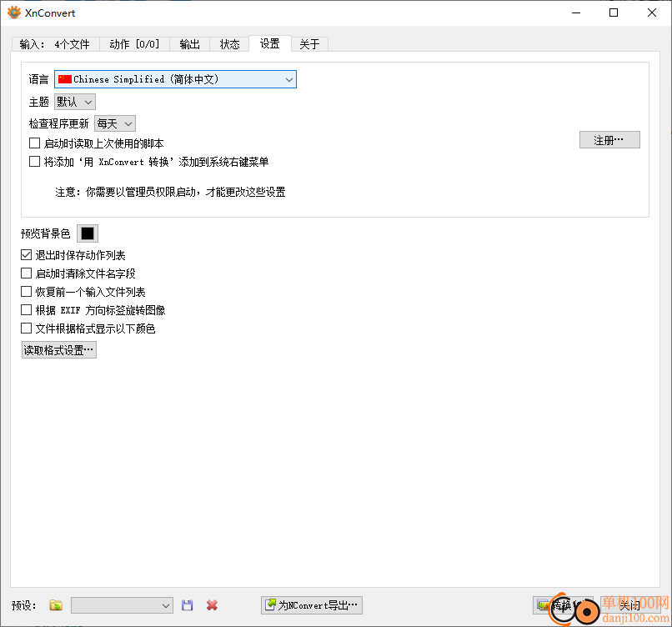Open the 动作 [0/0] tab
The height and width of the screenshot is (627, 672).
(x=134, y=44)
